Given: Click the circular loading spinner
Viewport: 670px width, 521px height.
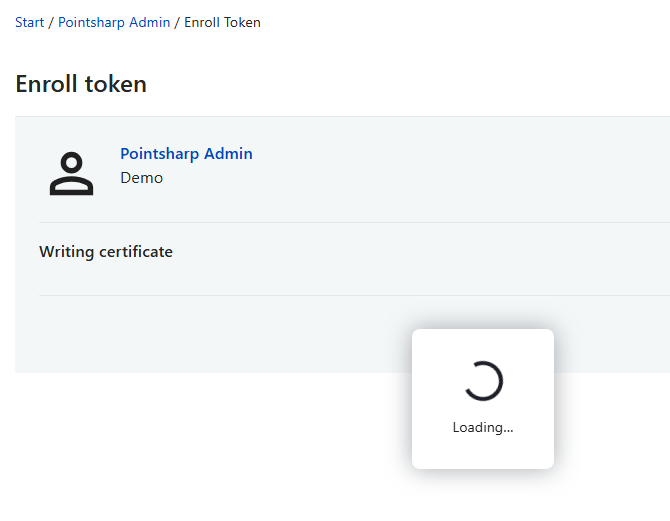Looking at the screenshot, I should [x=483, y=380].
